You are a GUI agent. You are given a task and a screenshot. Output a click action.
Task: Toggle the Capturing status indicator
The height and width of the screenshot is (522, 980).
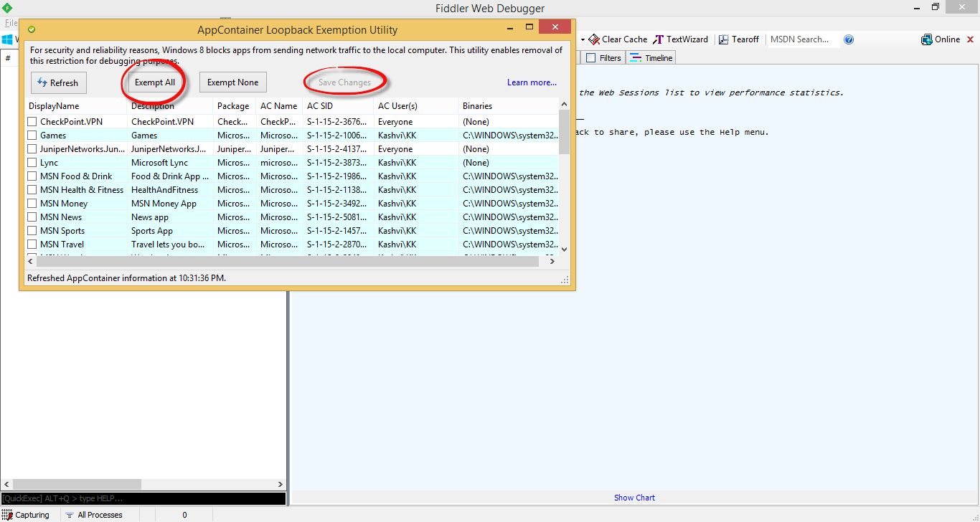point(27,515)
